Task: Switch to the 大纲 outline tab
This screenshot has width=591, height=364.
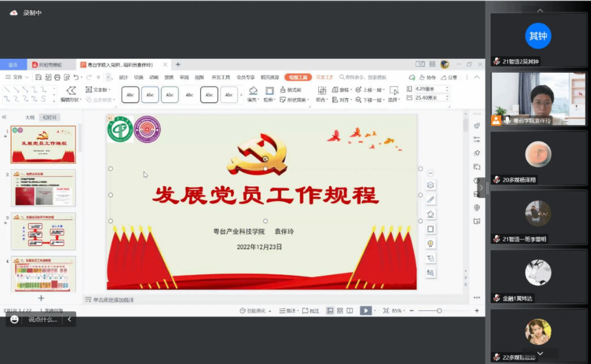Action: (x=30, y=117)
